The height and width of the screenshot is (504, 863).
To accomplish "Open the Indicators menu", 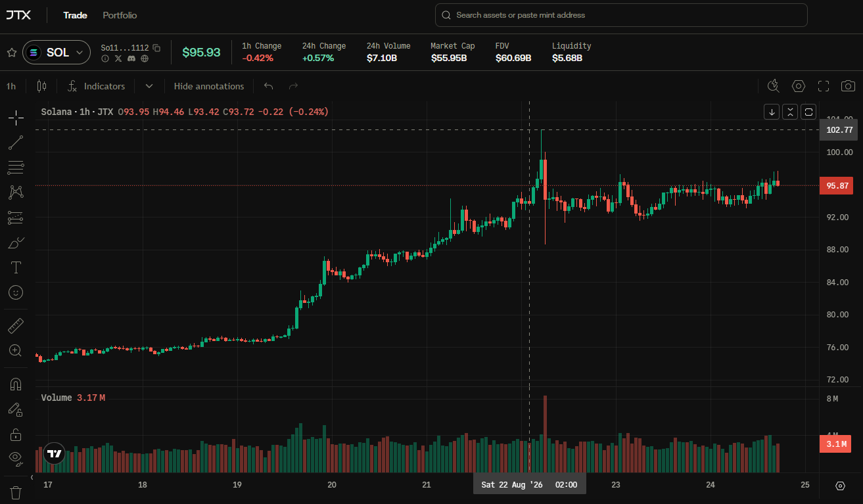I will pos(97,86).
